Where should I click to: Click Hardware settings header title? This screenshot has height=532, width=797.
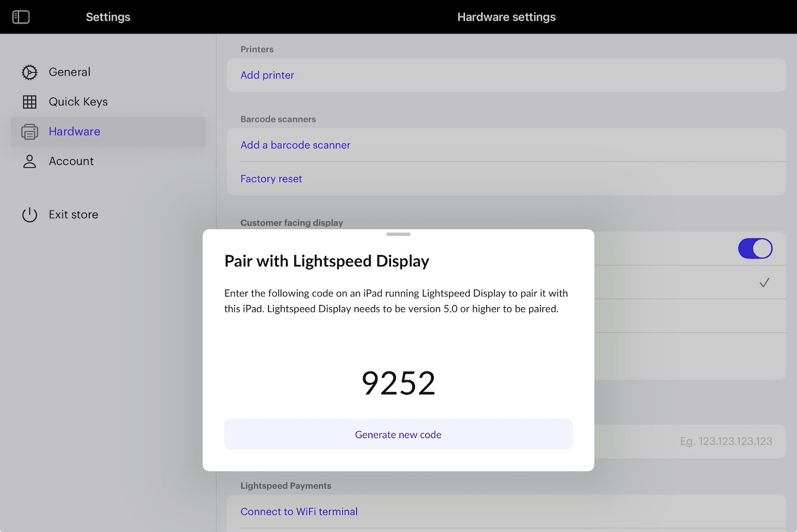(x=507, y=17)
